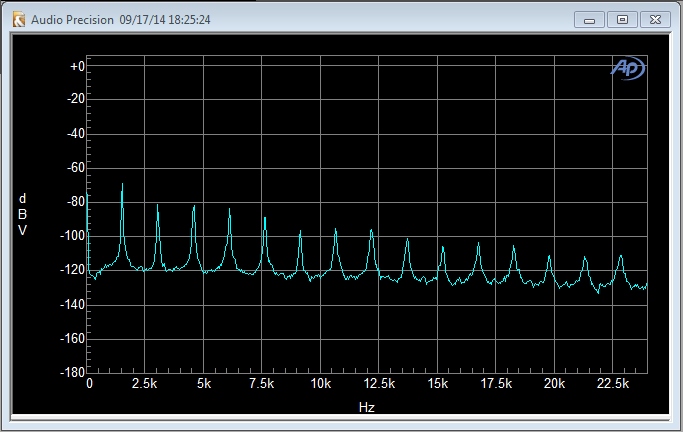This screenshot has height=432, width=683.
Task: Click the tallest spectrum peak near 1.5k
Action: point(122,185)
